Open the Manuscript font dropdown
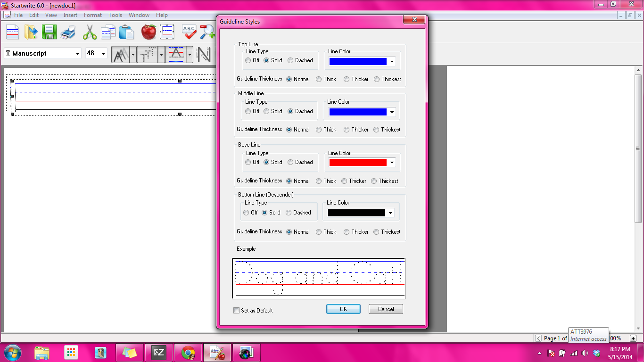The width and height of the screenshot is (644, 362). point(78,54)
